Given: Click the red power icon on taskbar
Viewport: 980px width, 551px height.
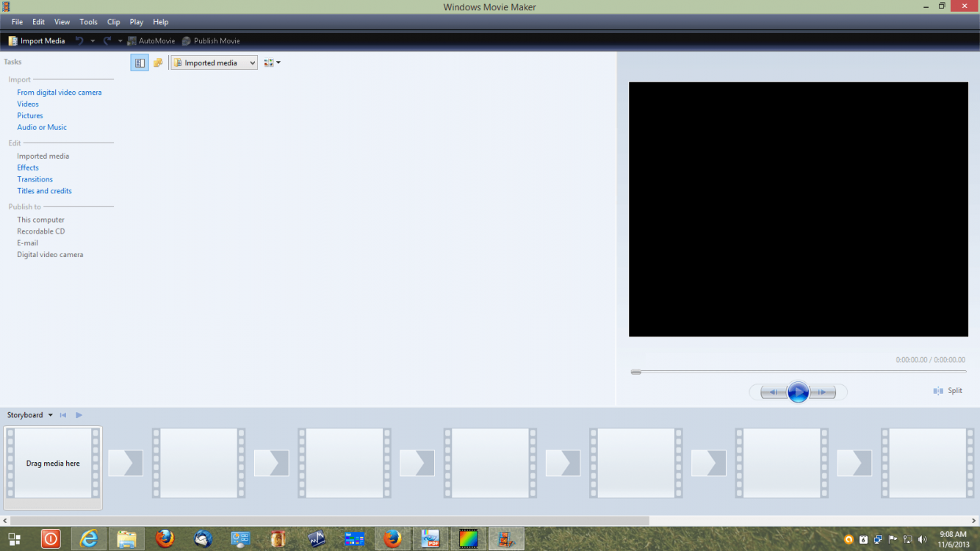Looking at the screenshot, I should pos(51,539).
